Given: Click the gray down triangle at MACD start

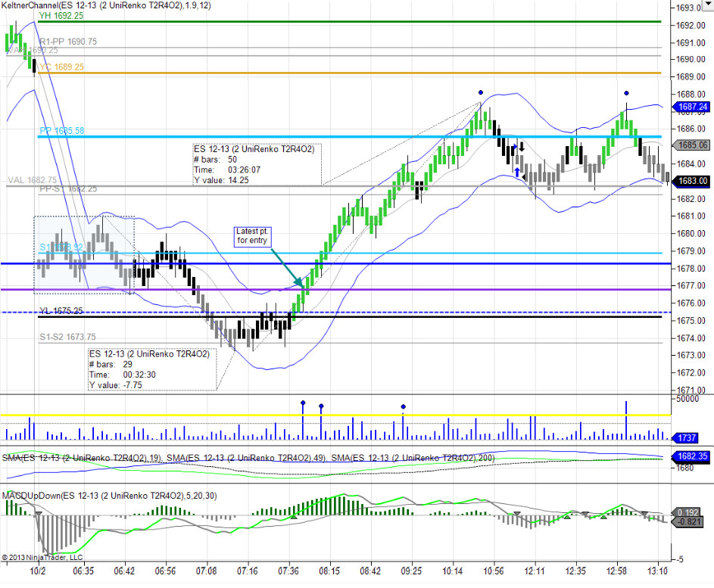Looking at the screenshot, I should 39,513.
